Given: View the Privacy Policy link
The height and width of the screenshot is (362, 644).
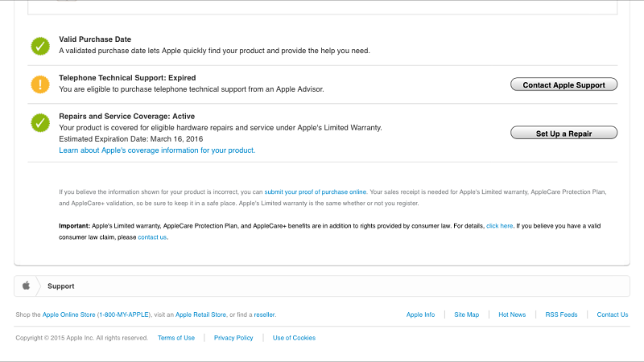Looking at the screenshot, I should point(233,338).
